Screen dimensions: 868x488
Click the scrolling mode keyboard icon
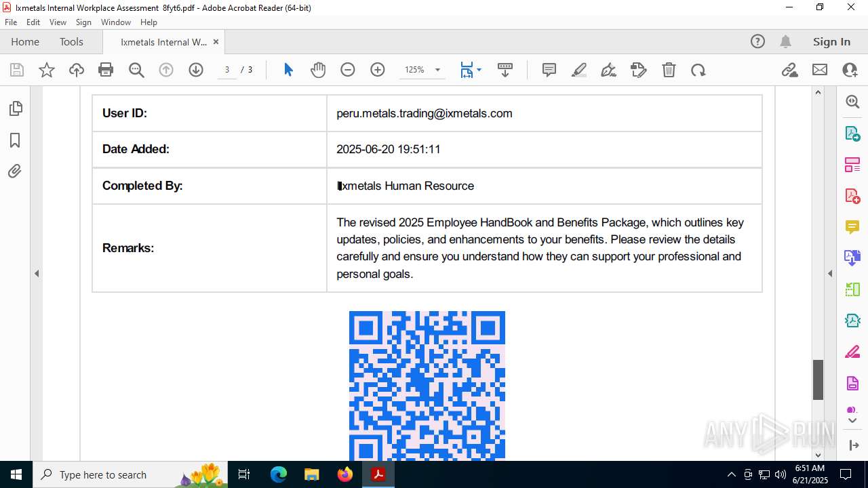[x=505, y=70]
